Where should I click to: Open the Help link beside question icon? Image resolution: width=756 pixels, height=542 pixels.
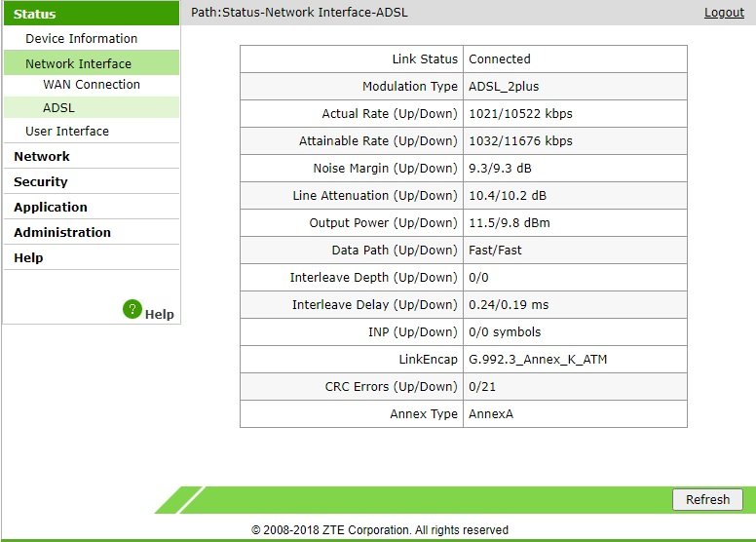point(159,314)
